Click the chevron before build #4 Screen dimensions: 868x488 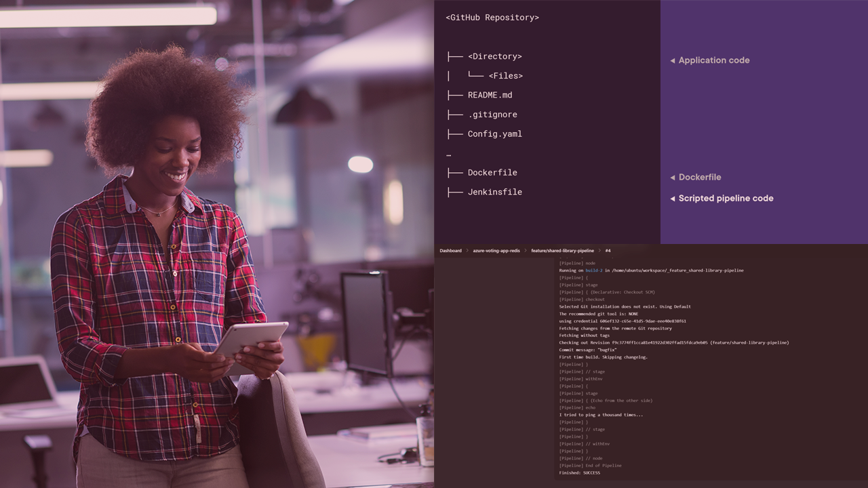[599, 251]
